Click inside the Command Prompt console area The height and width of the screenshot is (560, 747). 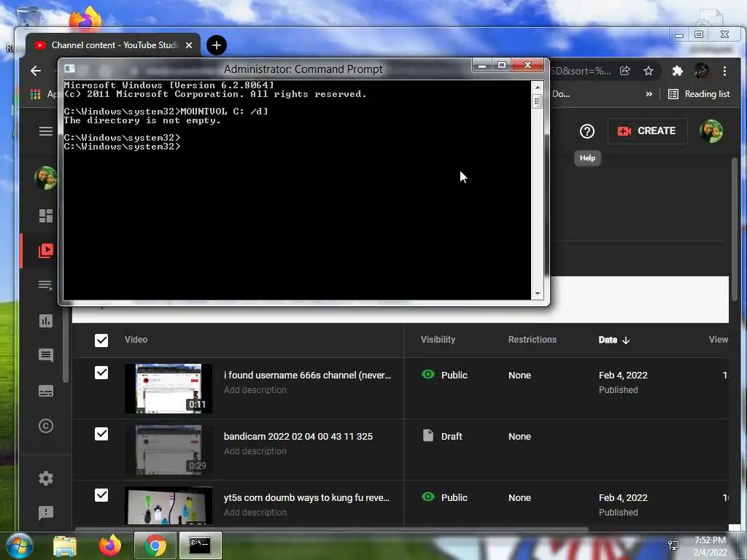click(x=298, y=190)
